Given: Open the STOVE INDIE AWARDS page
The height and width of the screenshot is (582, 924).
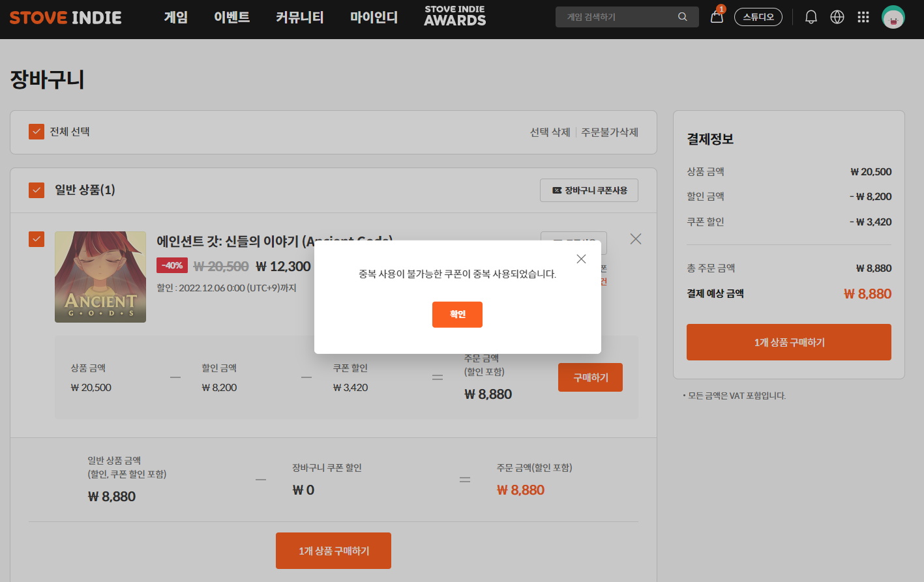Looking at the screenshot, I should click(x=455, y=17).
